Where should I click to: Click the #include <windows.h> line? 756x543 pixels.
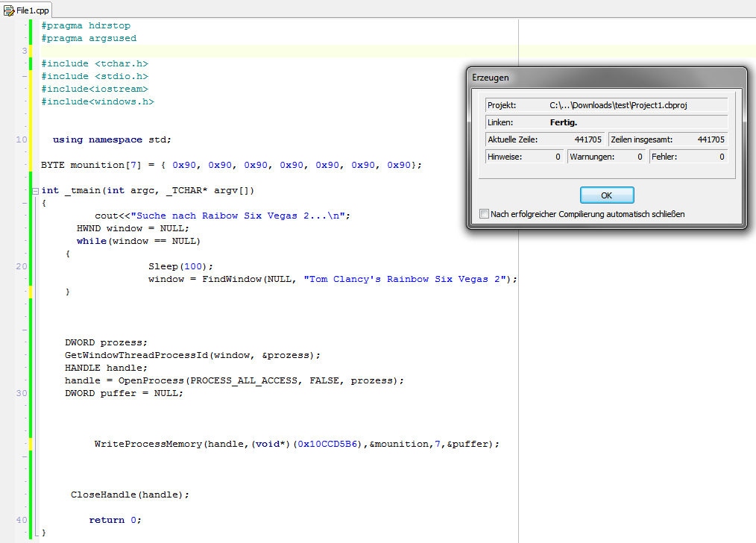click(x=98, y=101)
